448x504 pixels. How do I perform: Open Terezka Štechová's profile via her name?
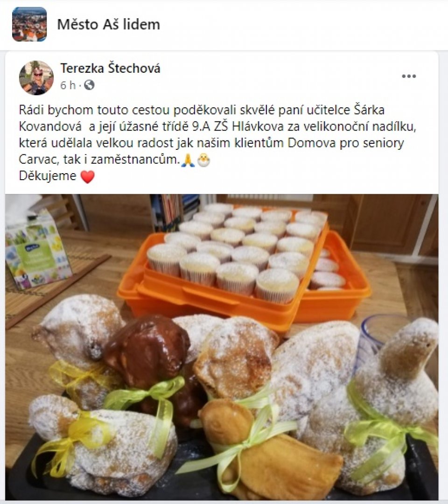(x=110, y=68)
